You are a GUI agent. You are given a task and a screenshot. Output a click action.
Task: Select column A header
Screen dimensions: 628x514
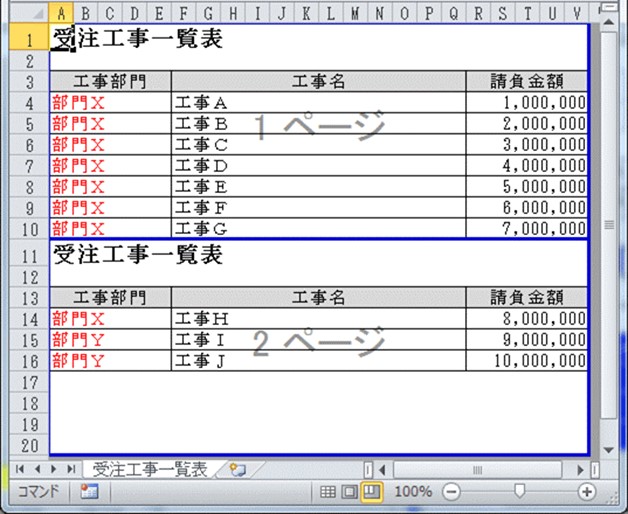point(62,14)
